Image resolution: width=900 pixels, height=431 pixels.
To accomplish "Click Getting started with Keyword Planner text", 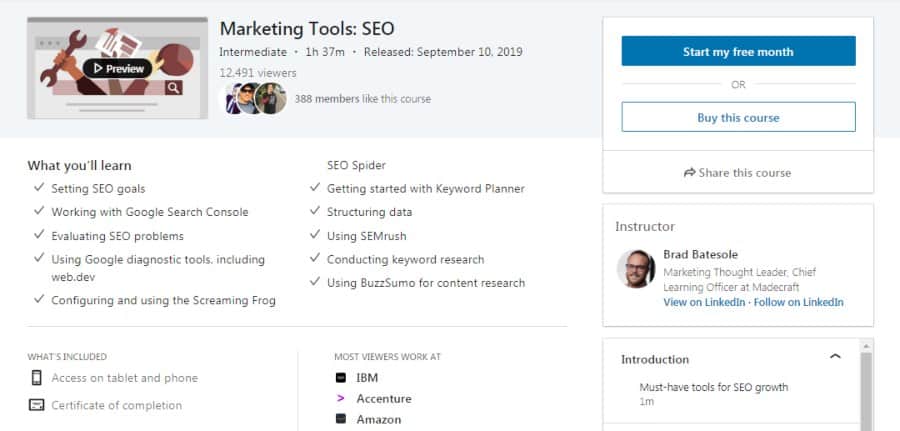I will point(426,189).
